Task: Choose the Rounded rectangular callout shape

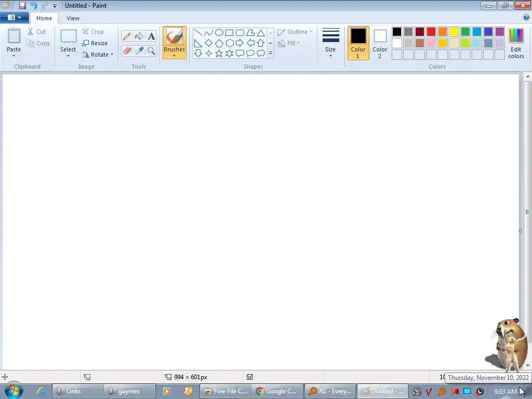Action: (x=240, y=54)
